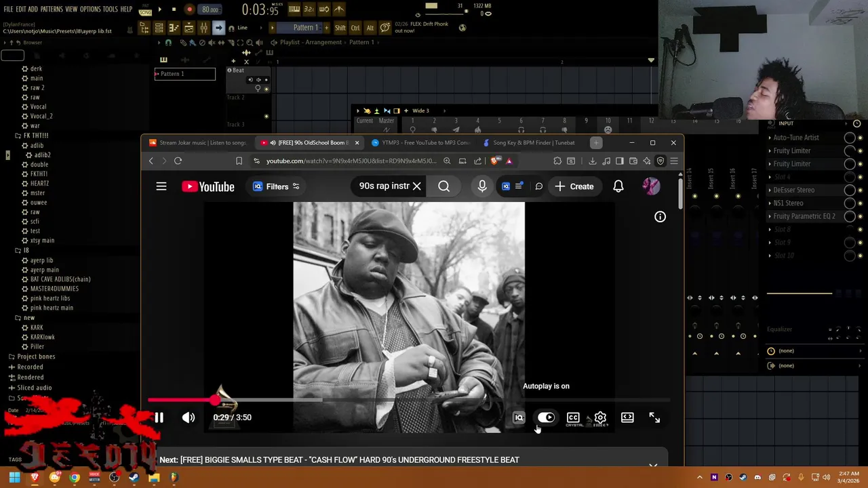Click the highlighted arrow tool in FL toolbar

coord(218,28)
